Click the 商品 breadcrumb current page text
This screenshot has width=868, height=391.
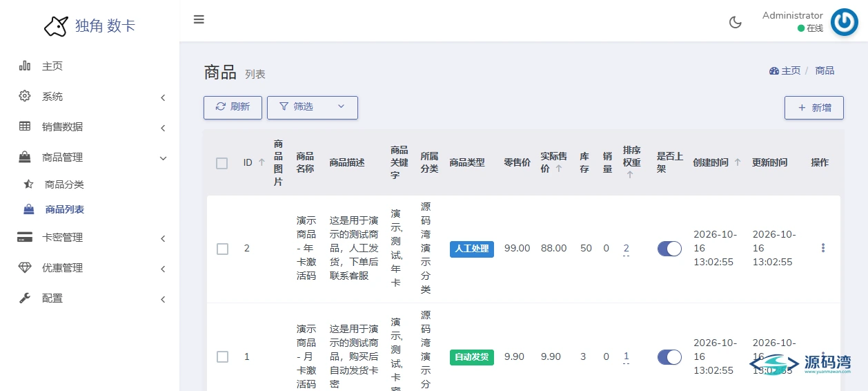coord(825,70)
